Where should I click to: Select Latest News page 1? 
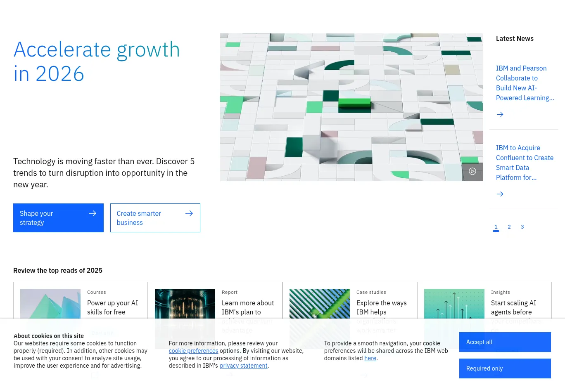point(496,227)
